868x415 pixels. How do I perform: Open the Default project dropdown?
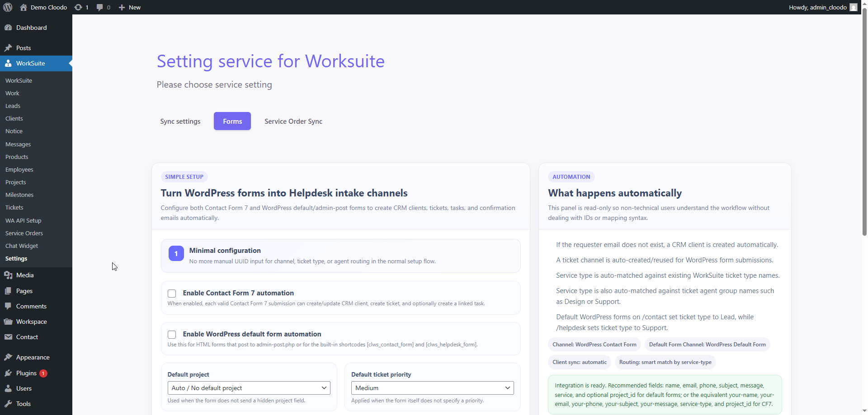click(249, 388)
